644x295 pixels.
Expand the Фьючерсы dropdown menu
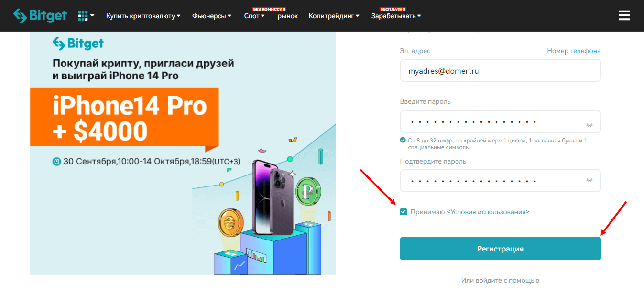(212, 16)
